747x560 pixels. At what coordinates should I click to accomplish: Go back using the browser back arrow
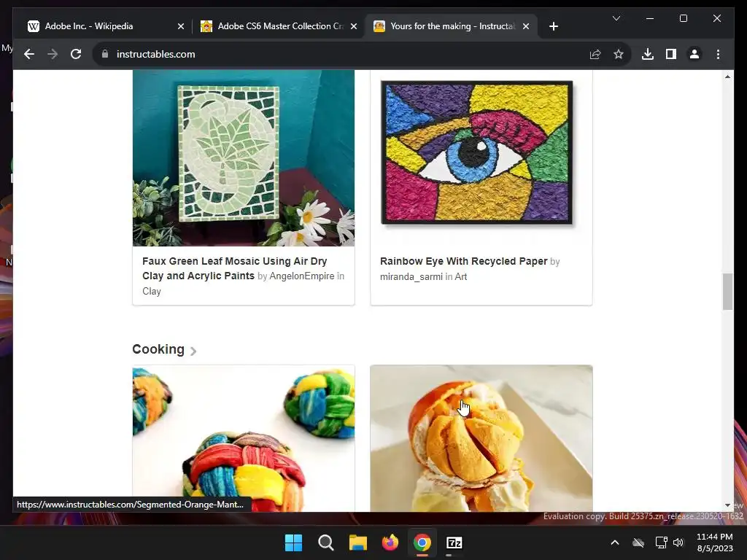29,54
